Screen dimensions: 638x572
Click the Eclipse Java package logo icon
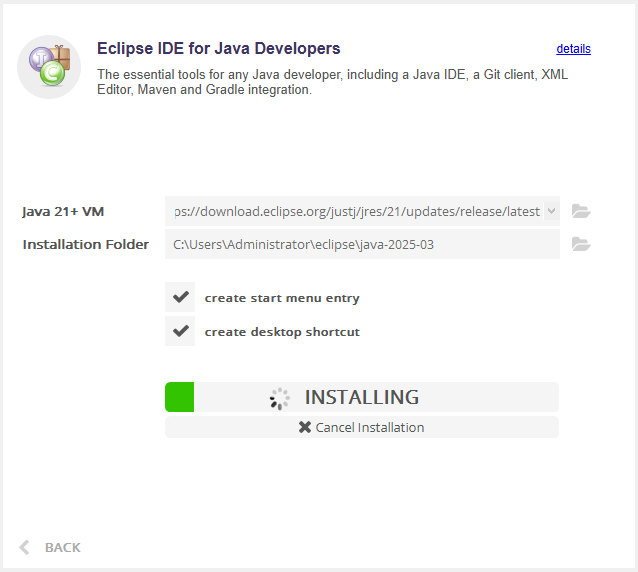point(49,67)
